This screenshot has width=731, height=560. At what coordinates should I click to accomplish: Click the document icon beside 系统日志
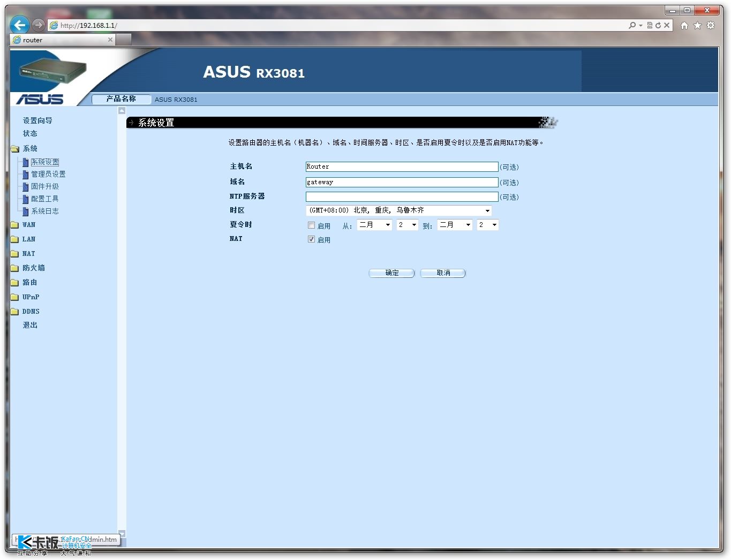pyautogui.click(x=26, y=211)
